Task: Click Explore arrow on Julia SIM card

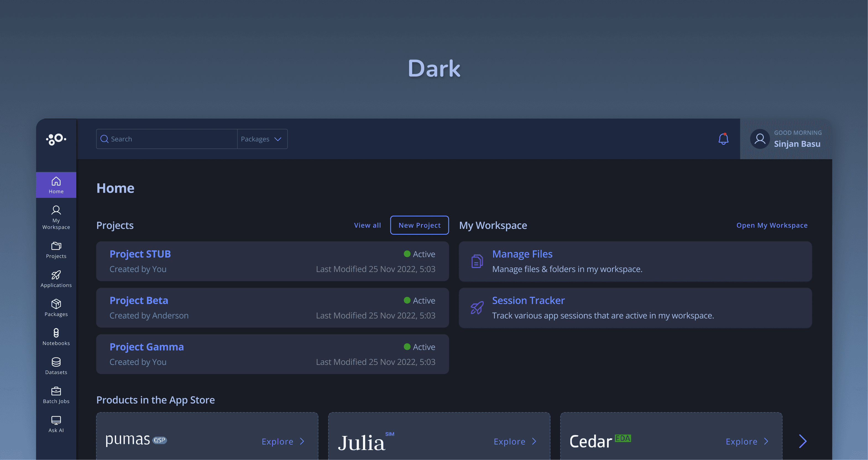Action: tap(534, 441)
